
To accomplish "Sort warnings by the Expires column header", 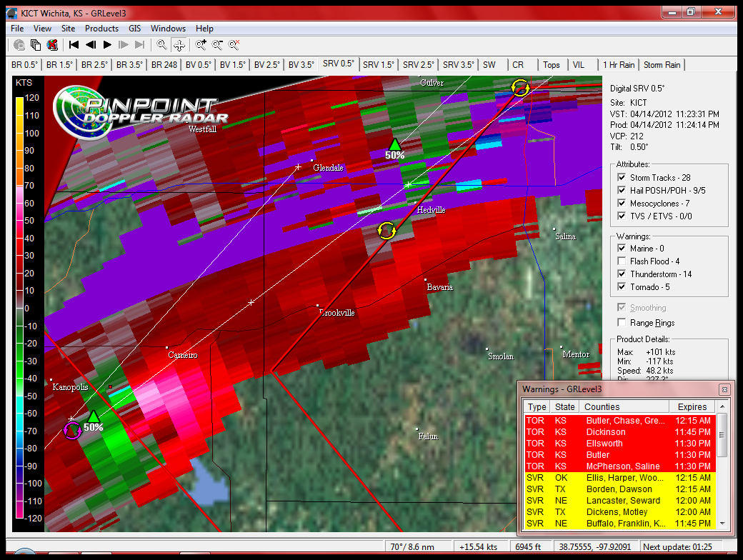I will click(x=692, y=407).
